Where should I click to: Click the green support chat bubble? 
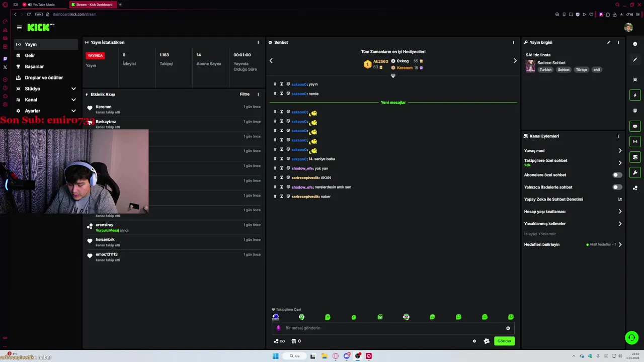click(631, 338)
